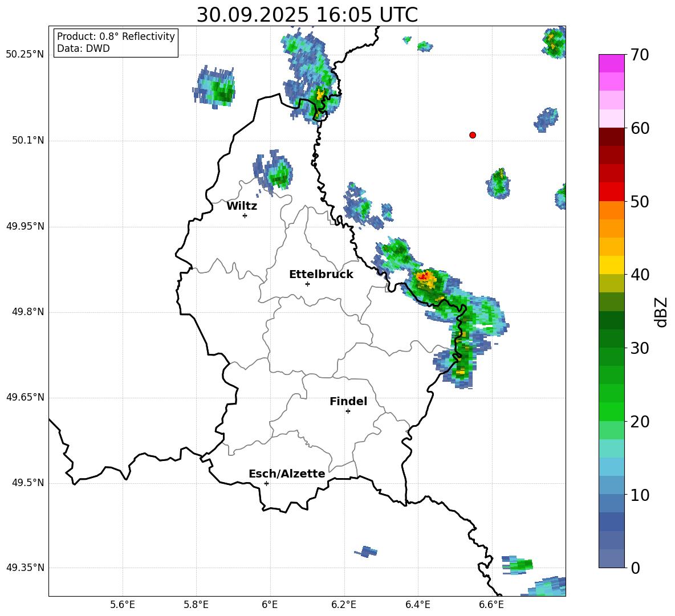This screenshot has height=616, width=675.
Task: Click the 6.6°E longitude label
Action: coord(491,605)
